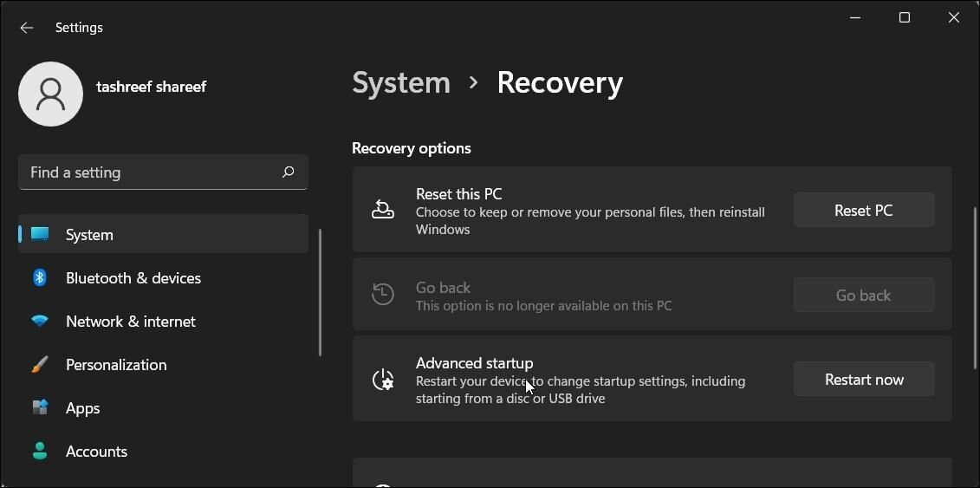Click the tashreef shareef account name
The height and width of the screenshot is (488, 980).
151,87
